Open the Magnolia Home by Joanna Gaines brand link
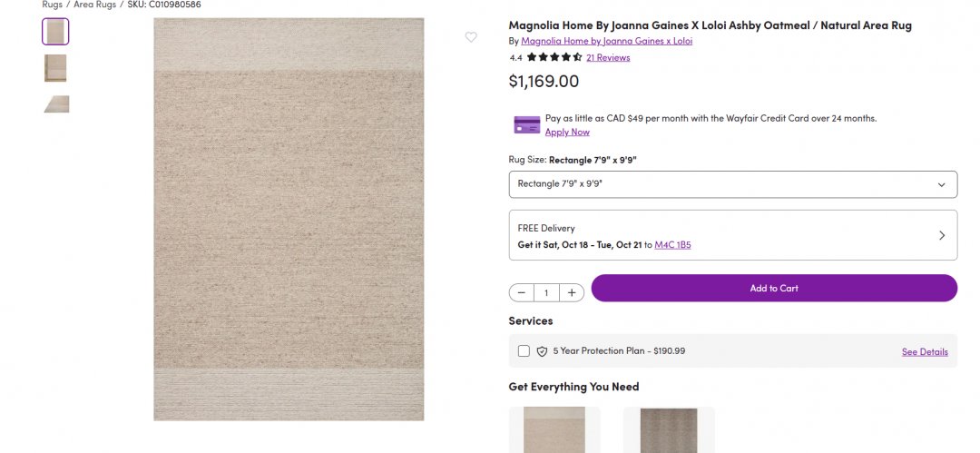The height and width of the screenshot is (453, 980). click(606, 41)
